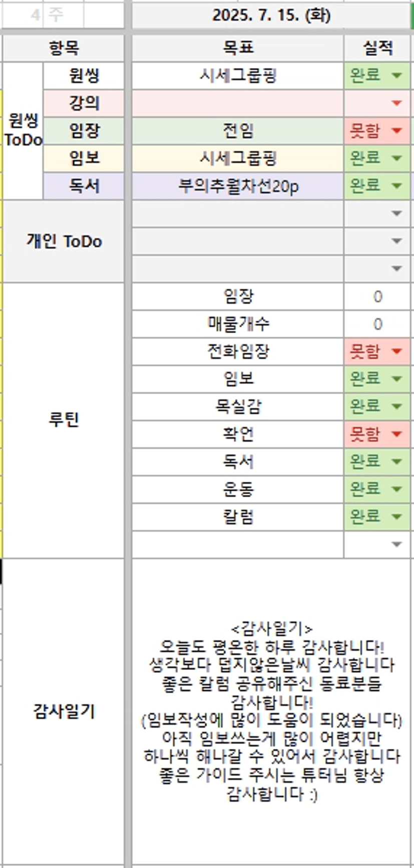Open 못함 dropdown for 전화임장 routine
Screen dimensions: 414x868
[x=396, y=351]
